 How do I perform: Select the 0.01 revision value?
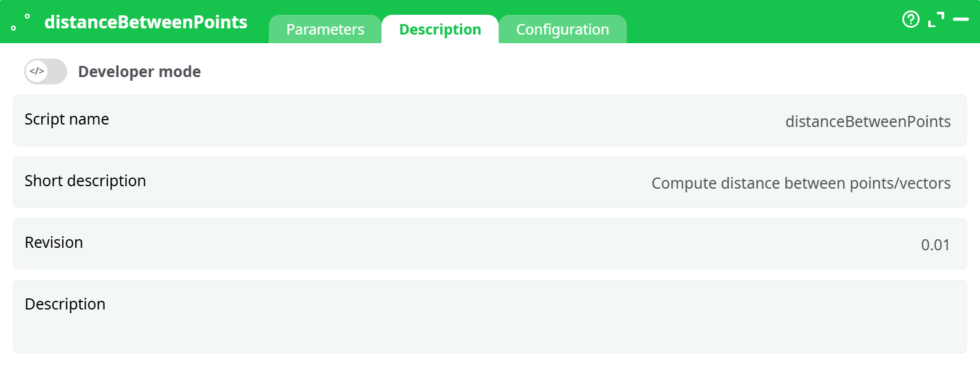coord(935,245)
